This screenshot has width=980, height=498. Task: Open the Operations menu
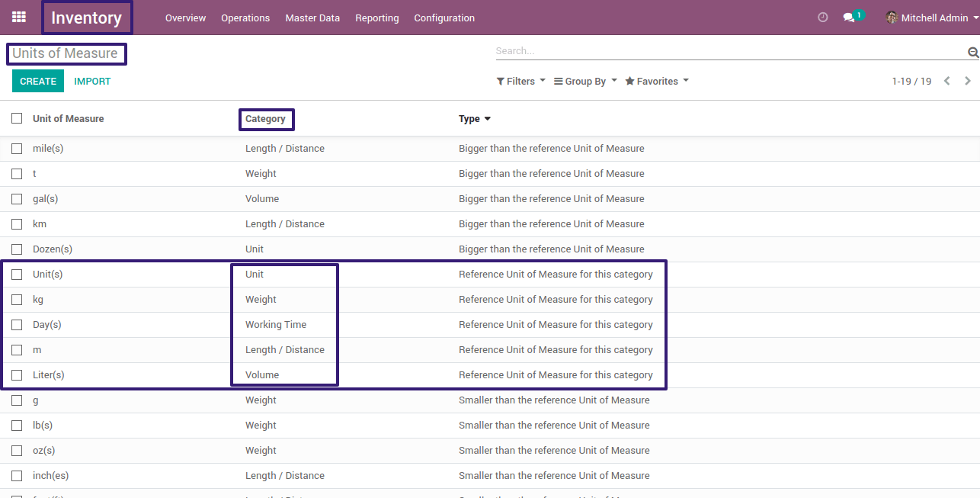245,18
